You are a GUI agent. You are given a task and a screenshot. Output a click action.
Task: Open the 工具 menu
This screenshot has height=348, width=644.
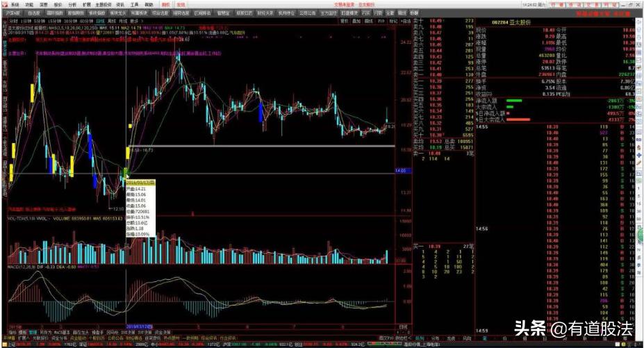click(134, 5)
